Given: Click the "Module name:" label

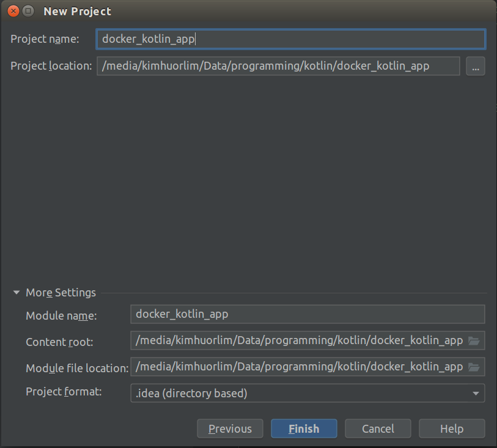Looking at the screenshot, I should 61,316.
